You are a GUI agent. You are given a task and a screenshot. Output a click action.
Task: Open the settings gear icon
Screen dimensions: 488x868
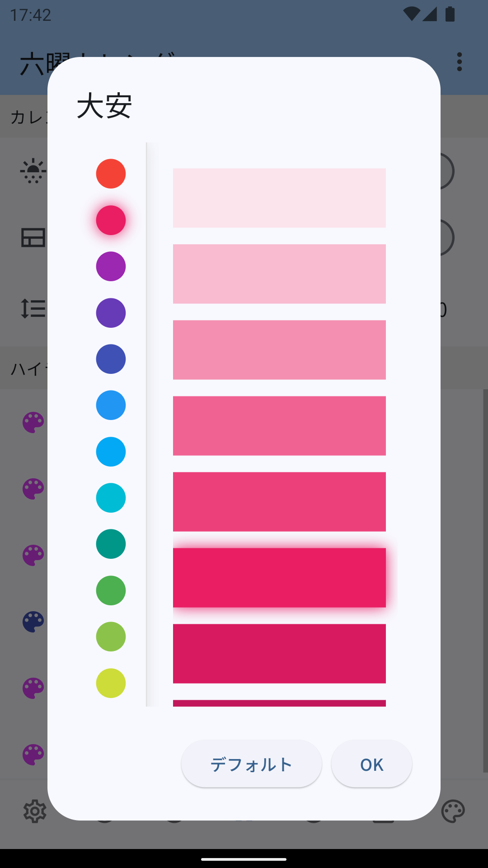[35, 811]
